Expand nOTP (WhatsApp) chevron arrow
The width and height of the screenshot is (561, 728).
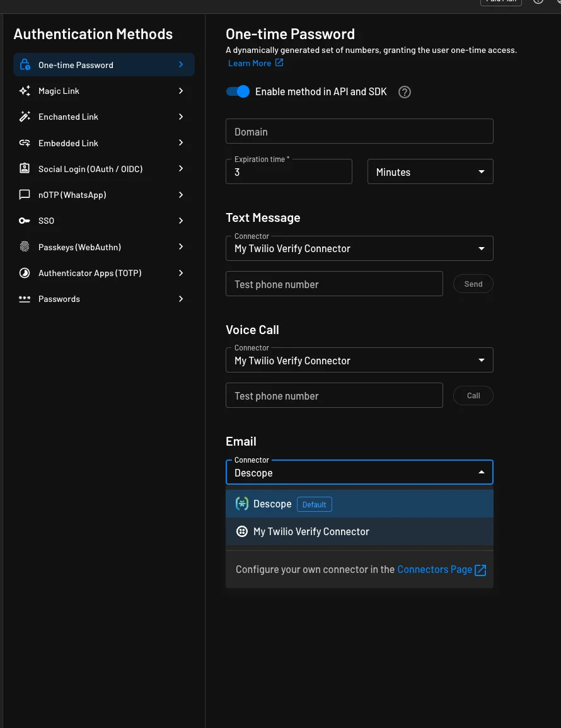[181, 195]
